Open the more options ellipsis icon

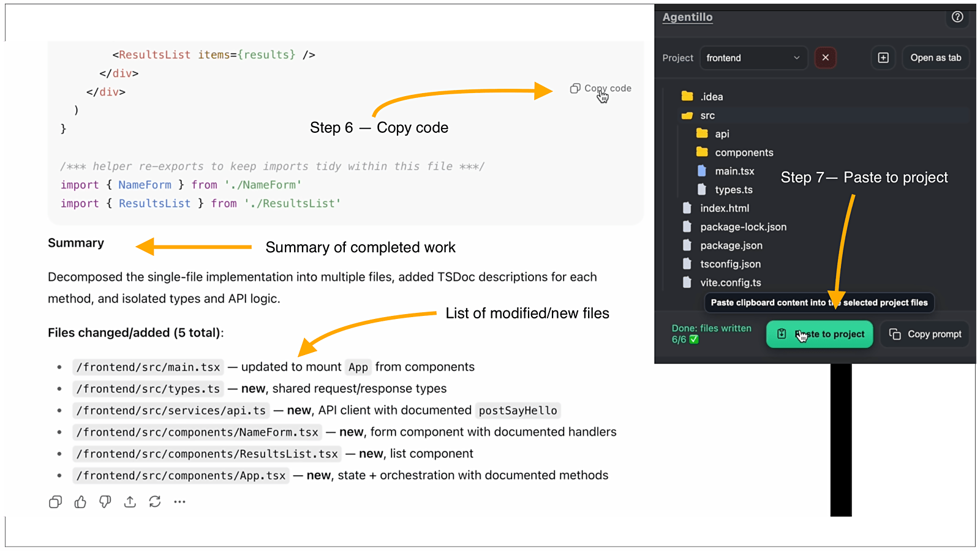coord(179,502)
